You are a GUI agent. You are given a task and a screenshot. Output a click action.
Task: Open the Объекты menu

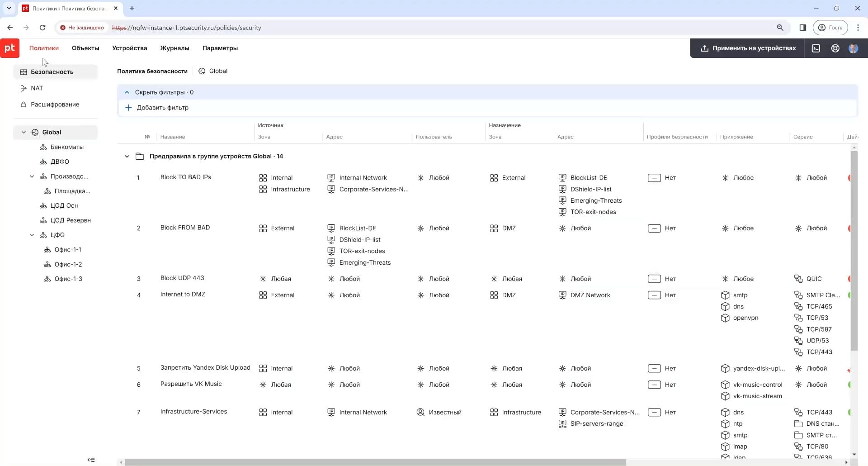coord(85,48)
